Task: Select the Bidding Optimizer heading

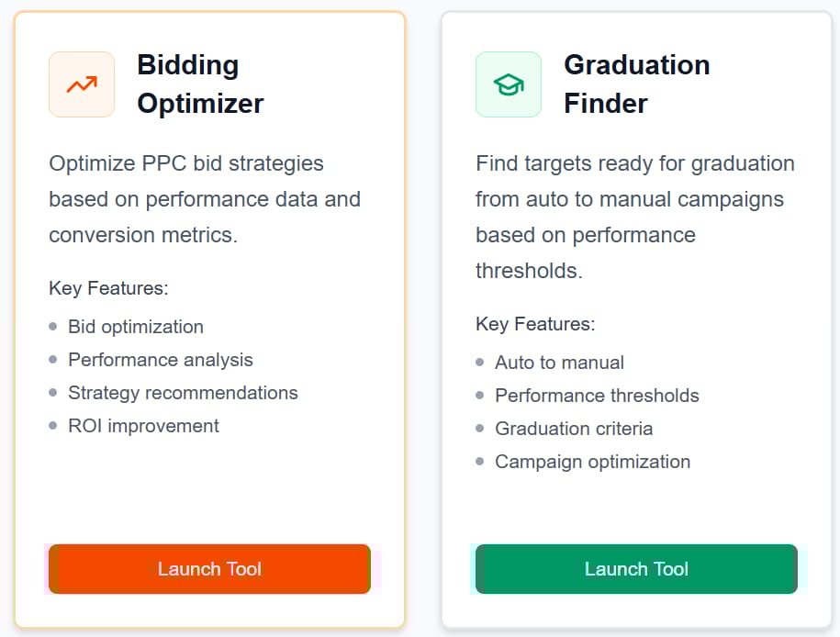Action: pos(200,84)
